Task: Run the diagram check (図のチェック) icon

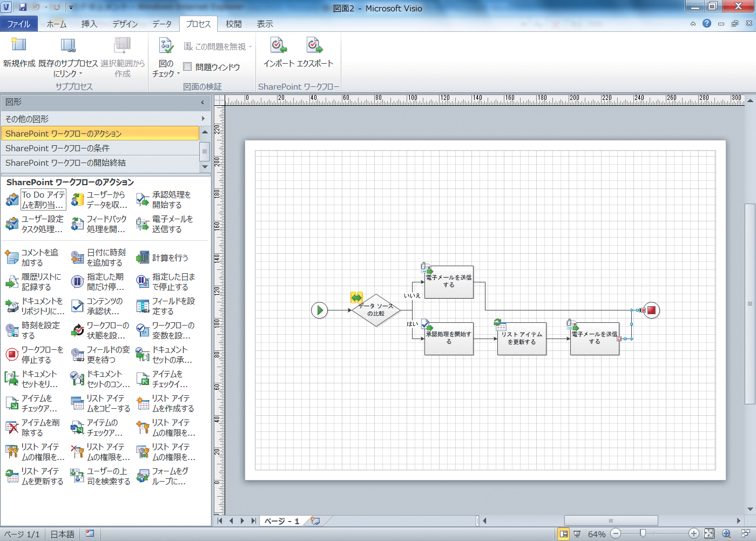Action: tap(166, 45)
